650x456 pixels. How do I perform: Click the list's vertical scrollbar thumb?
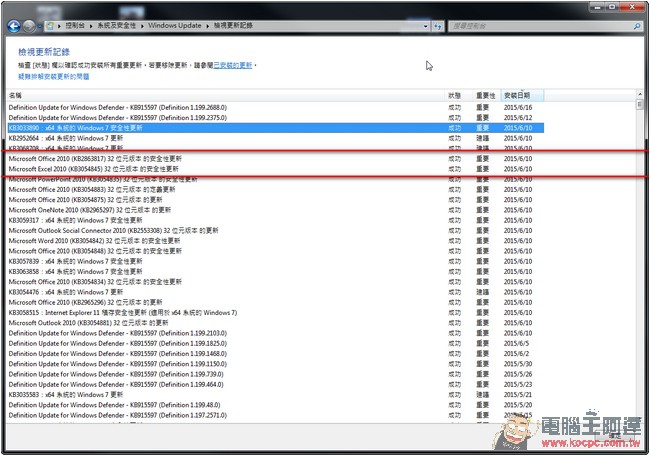(639, 104)
